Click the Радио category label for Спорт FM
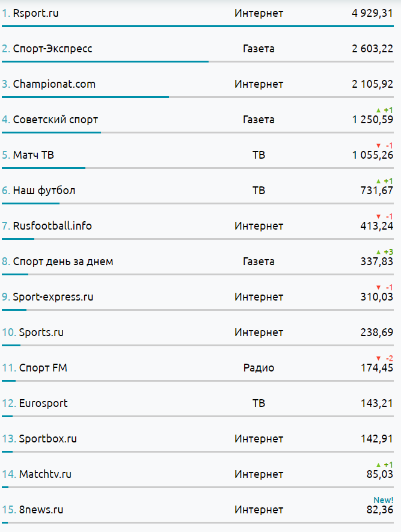Image resolution: width=401 pixels, height=532 pixels. tap(259, 368)
